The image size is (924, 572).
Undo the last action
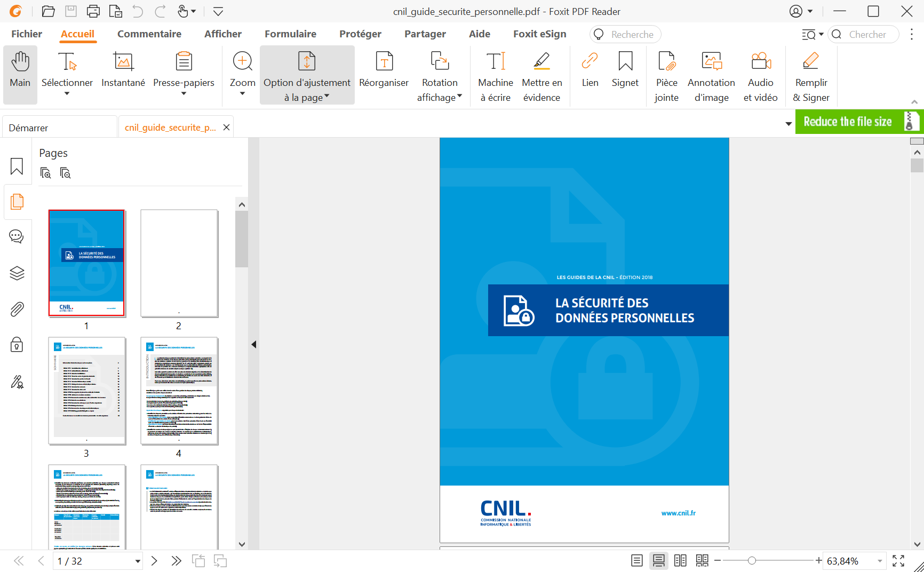pos(138,11)
